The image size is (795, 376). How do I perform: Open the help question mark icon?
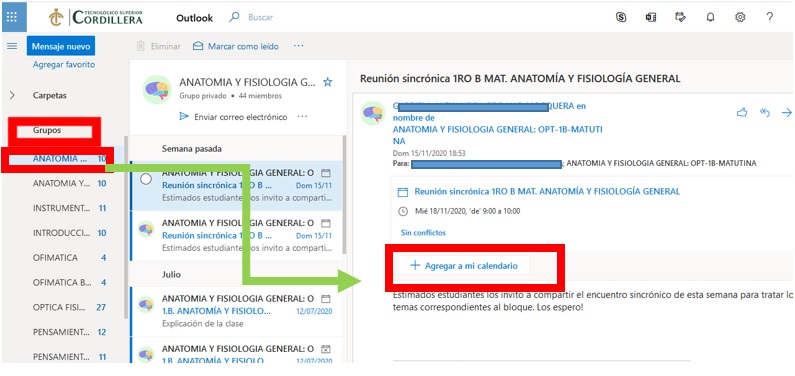(x=770, y=17)
